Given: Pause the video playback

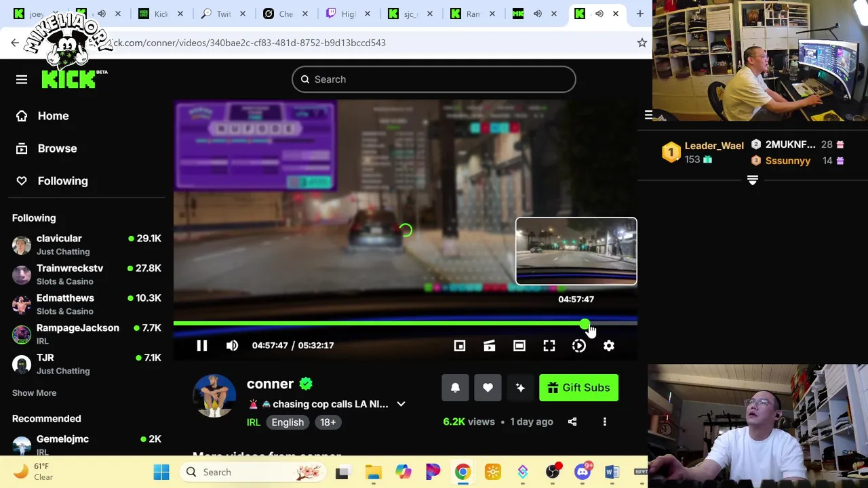Looking at the screenshot, I should (202, 346).
